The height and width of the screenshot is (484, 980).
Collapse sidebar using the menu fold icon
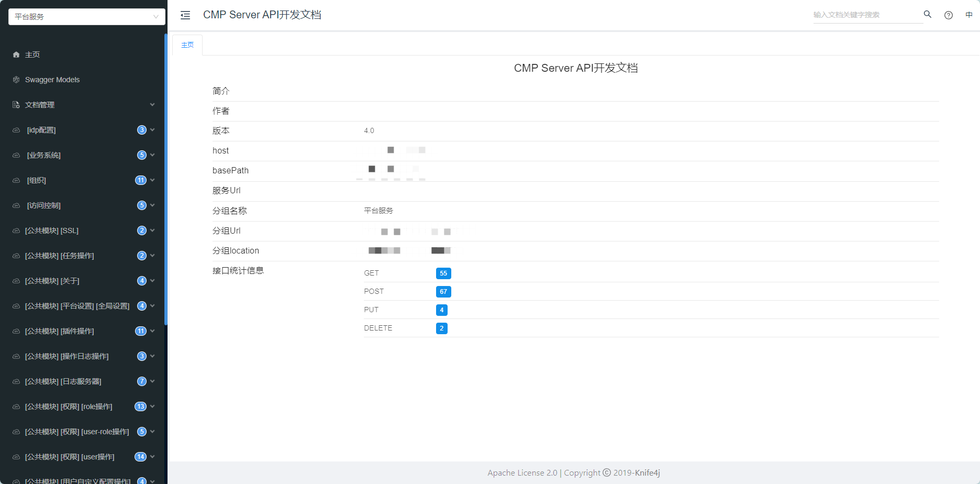pyautogui.click(x=185, y=15)
